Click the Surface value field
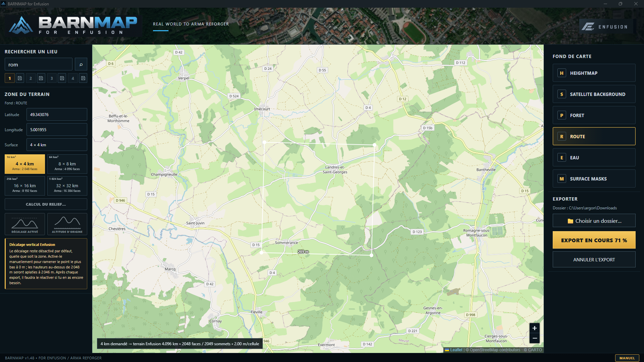This screenshot has height=362, width=644. (x=57, y=145)
